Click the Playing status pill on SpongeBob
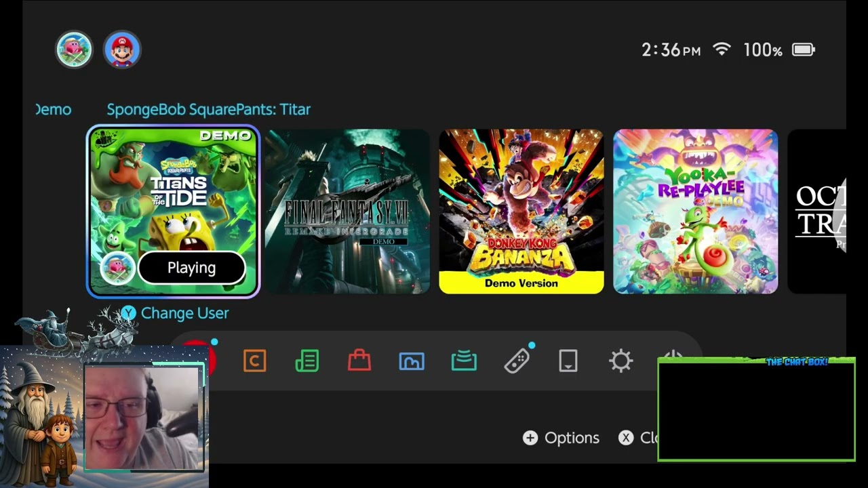This screenshot has height=488, width=868. coord(192,268)
